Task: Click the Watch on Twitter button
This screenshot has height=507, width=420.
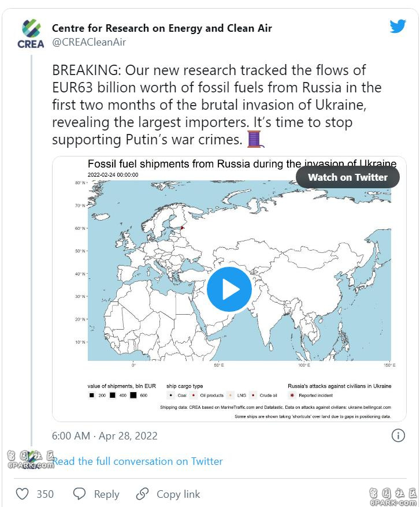Action: (348, 177)
